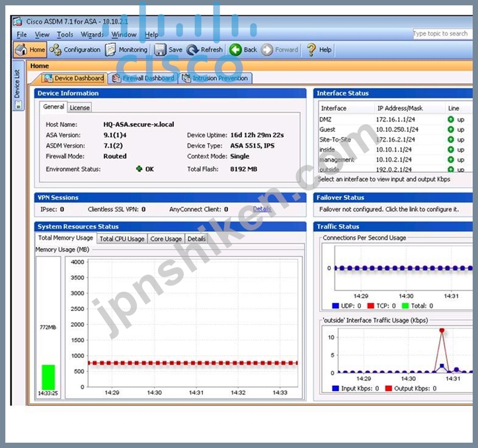Select System Resources Details tab

click(x=196, y=239)
